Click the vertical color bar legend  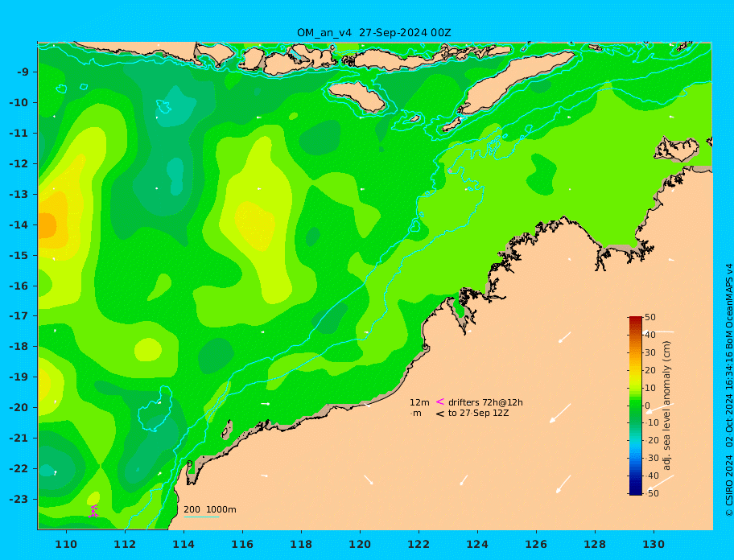[636, 406]
